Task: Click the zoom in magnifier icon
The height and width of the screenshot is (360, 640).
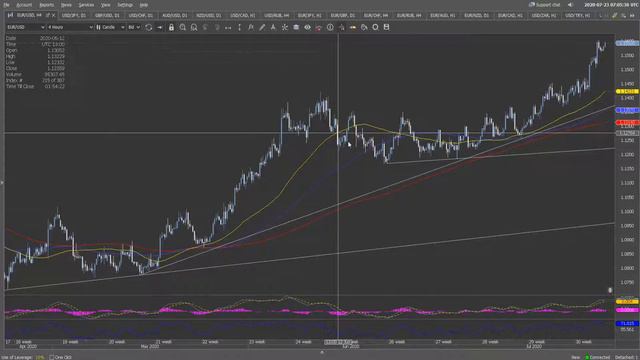Action: coord(182,27)
